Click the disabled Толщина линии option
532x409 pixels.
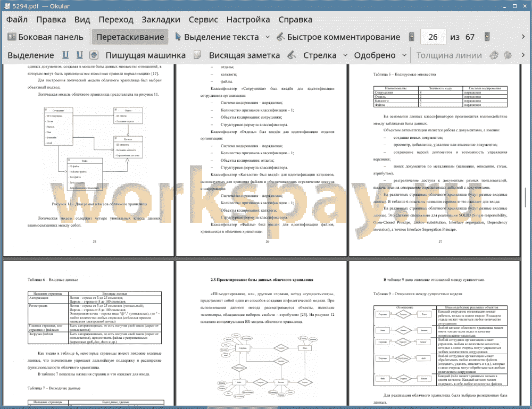[x=449, y=55]
